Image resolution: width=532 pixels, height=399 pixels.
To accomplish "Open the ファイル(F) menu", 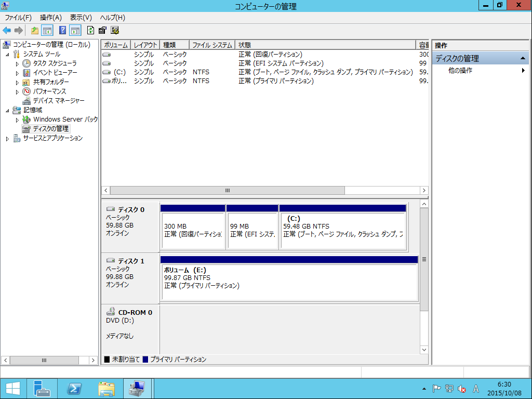I will coord(18,18).
